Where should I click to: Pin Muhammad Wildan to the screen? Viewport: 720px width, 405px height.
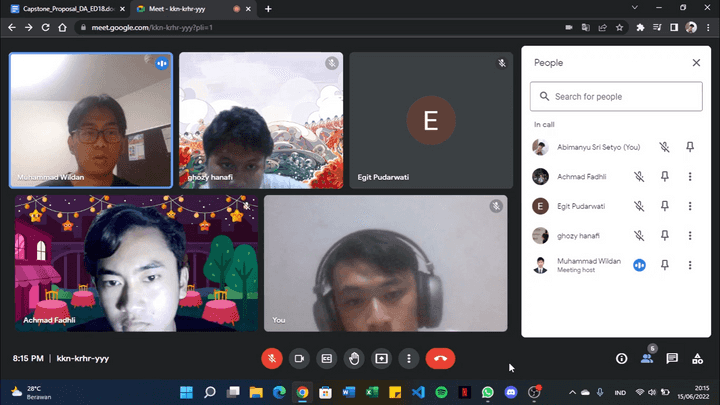pos(664,265)
